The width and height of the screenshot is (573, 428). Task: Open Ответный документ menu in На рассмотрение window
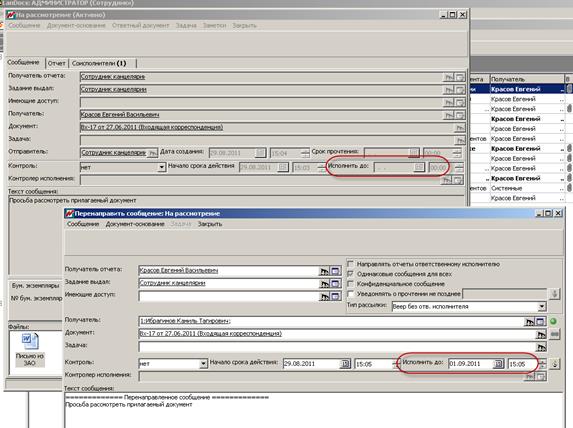(x=141, y=26)
